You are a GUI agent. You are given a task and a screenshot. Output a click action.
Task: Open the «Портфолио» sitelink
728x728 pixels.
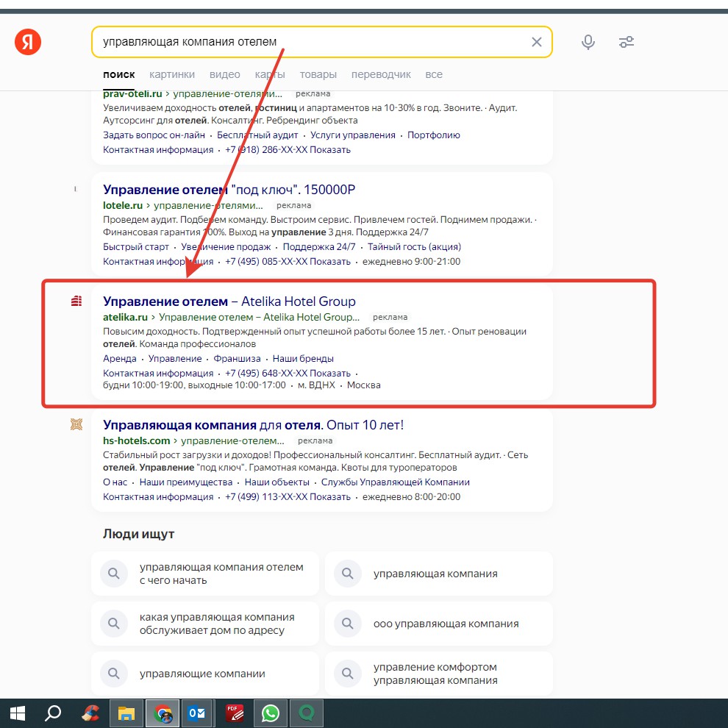pos(434,135)
